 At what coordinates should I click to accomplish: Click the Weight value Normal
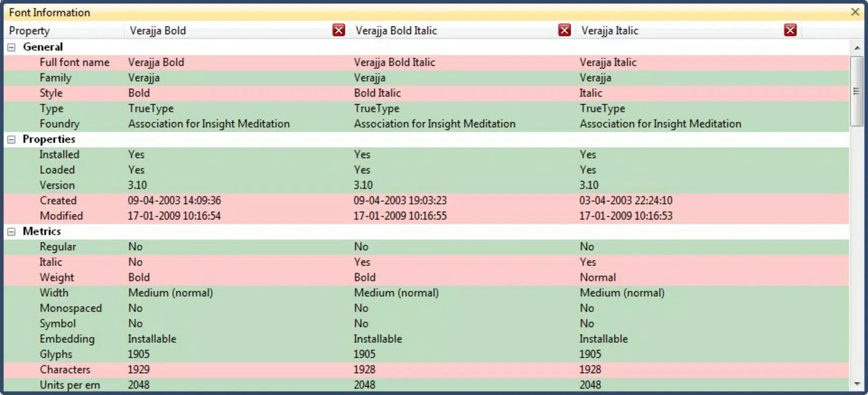pyautogui.click(x=598, y=277)
